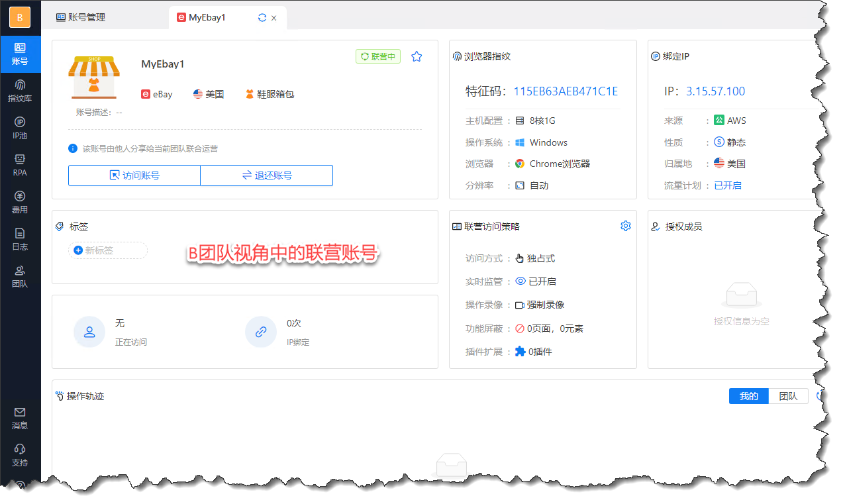Switch operation trace to 团队
Screen dimensions: 843x504
click(x=788, y=396)
